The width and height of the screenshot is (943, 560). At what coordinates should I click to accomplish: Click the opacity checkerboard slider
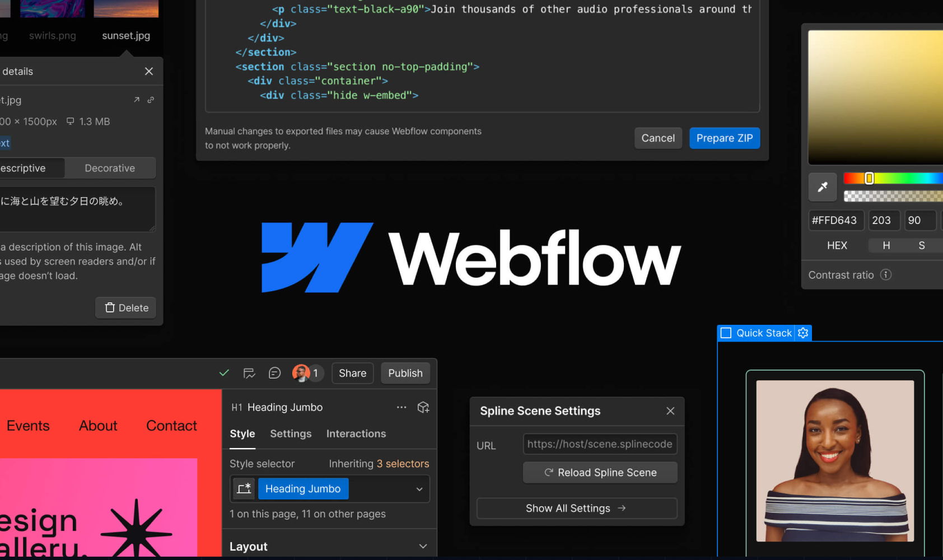point(893,196)
